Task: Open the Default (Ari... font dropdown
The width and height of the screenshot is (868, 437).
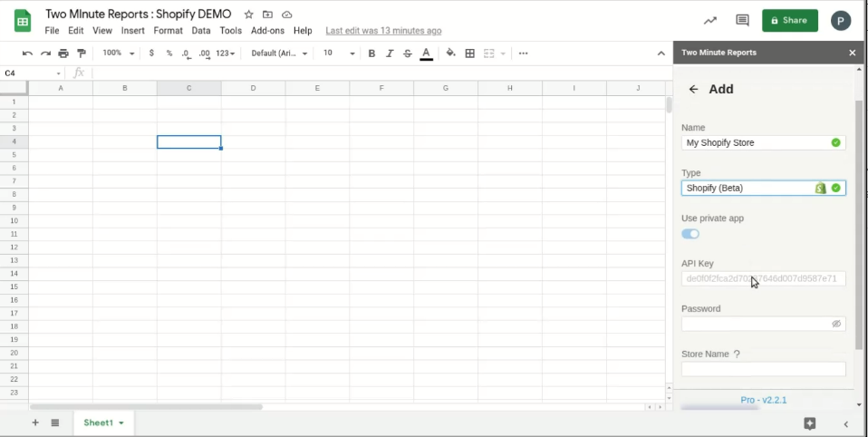Action: click(x=279, y=53)
